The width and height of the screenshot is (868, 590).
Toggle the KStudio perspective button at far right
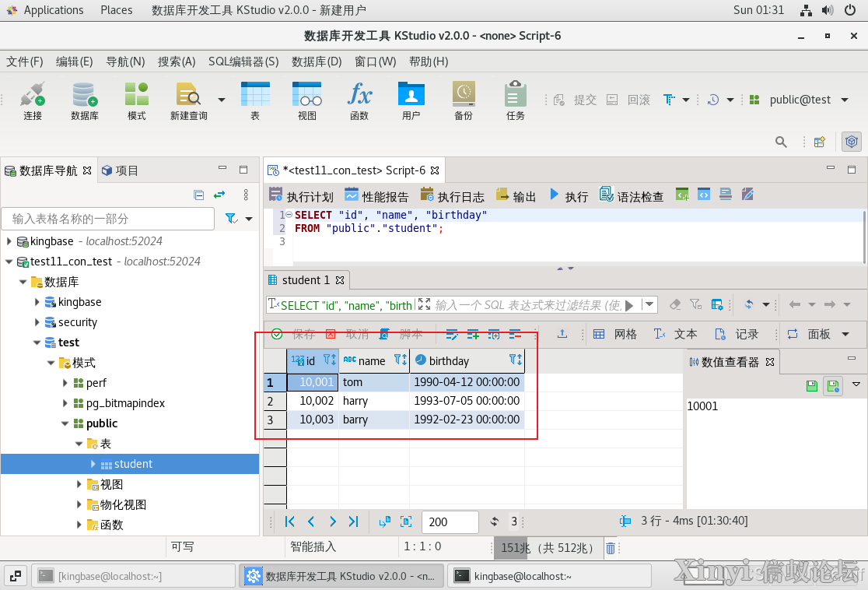[852, 142]
